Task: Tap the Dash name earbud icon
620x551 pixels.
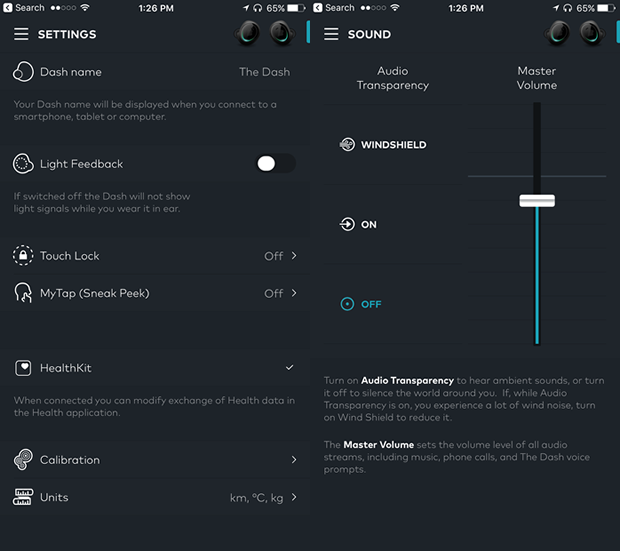Action: click(23, 72)
